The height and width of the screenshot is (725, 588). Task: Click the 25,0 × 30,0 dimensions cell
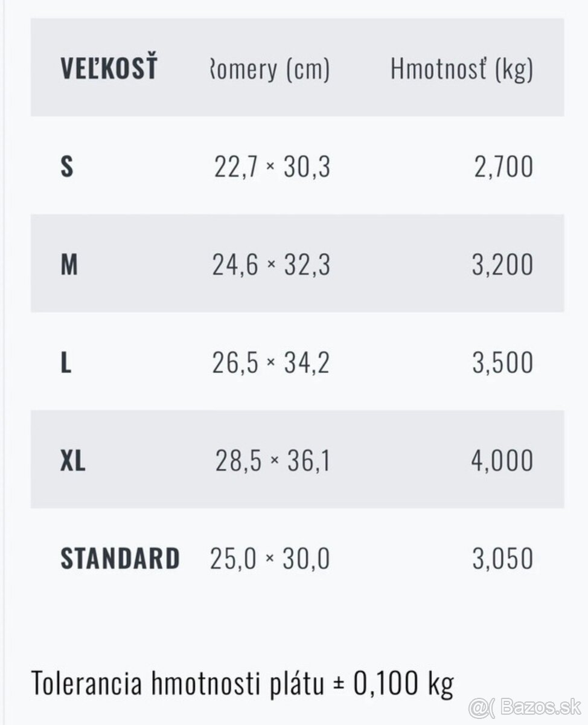tap(270, 558)
